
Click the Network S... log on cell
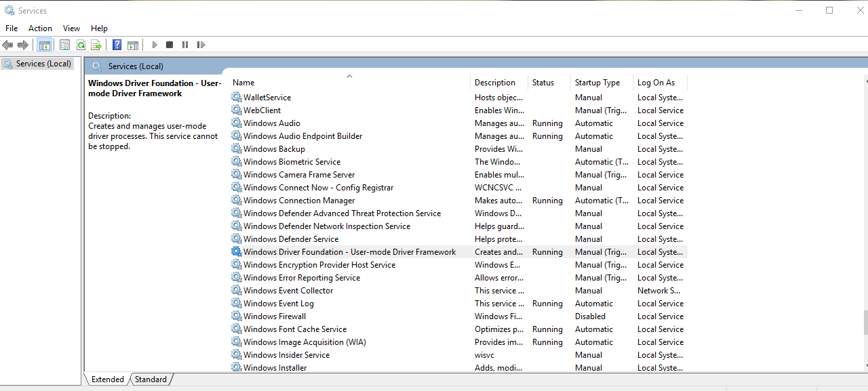pos(660,291)
